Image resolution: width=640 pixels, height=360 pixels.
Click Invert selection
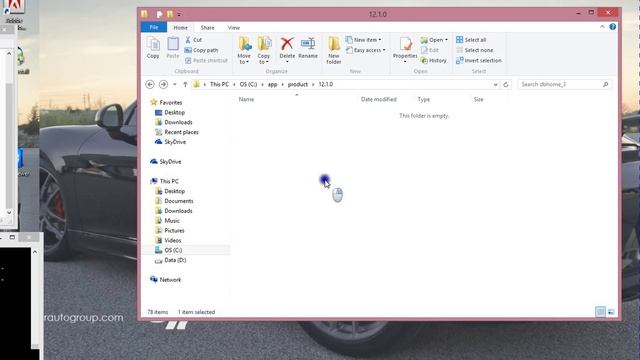[x=479, y=60]
